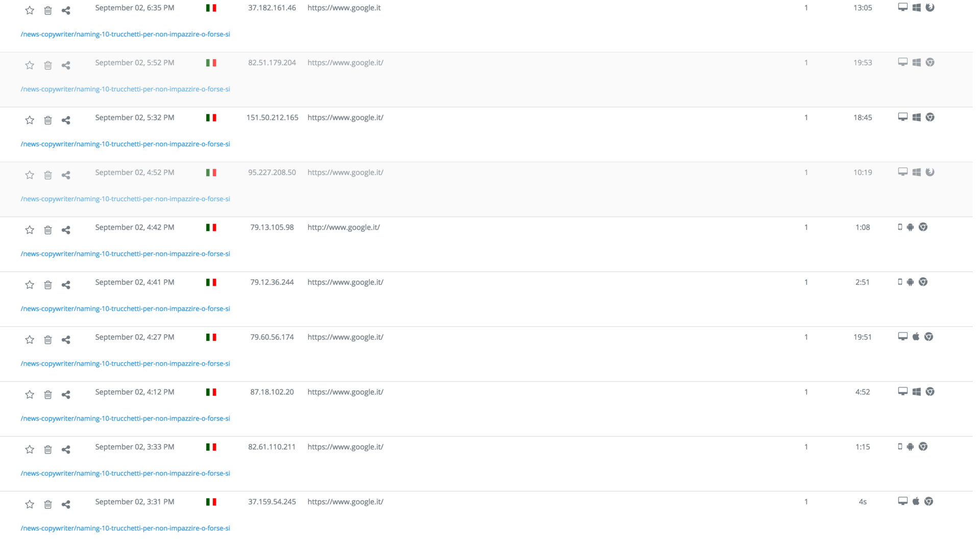
Task: Open the page link under the 4:41 PM visit
Action: 125,309
